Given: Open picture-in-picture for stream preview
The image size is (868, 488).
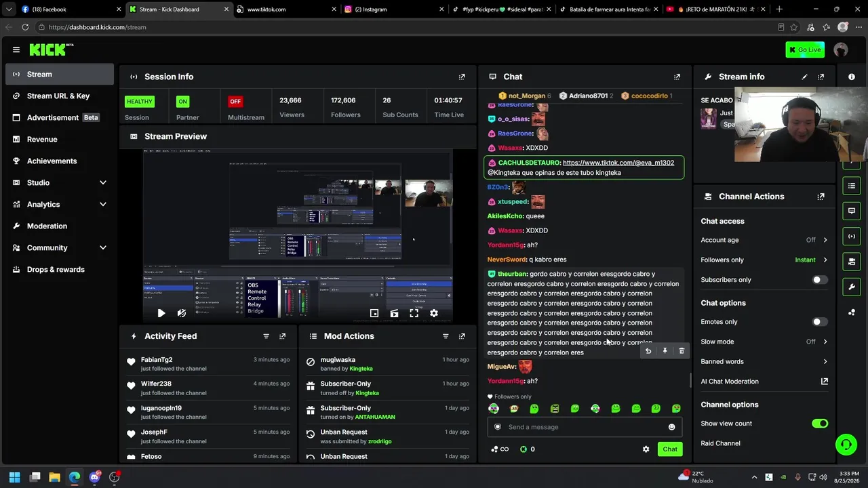Looking at the screenshot, I should pyautogui.click(x=374, y=313).
